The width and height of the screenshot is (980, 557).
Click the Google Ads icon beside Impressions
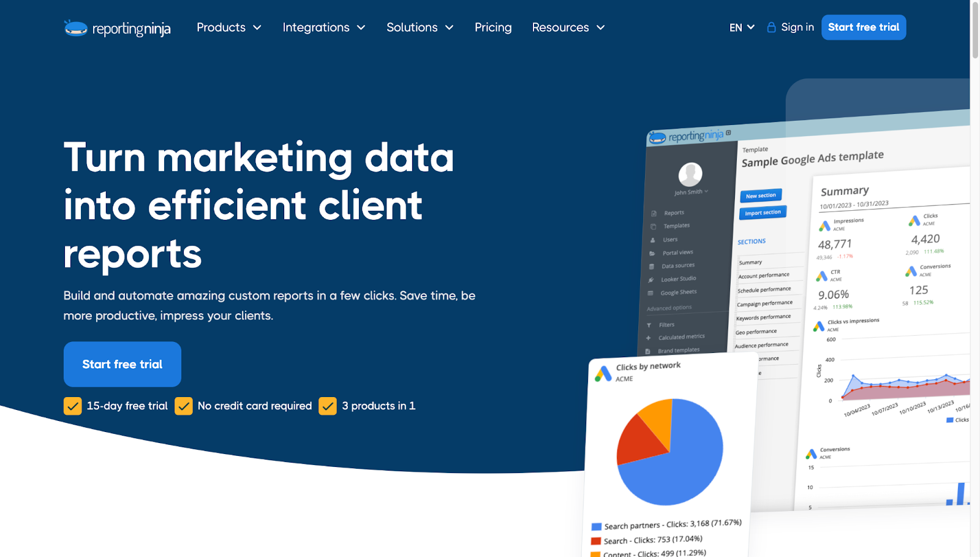pos(824,226)
